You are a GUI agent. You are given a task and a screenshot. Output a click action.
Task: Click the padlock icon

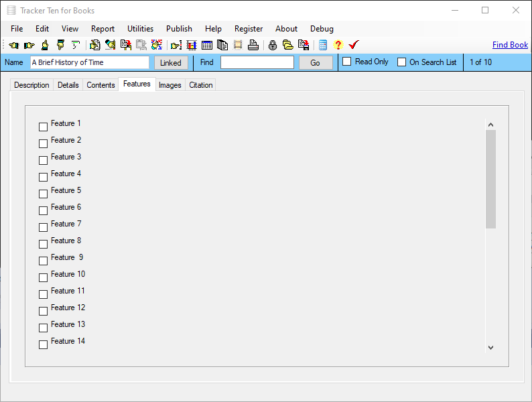pos(273,45)
